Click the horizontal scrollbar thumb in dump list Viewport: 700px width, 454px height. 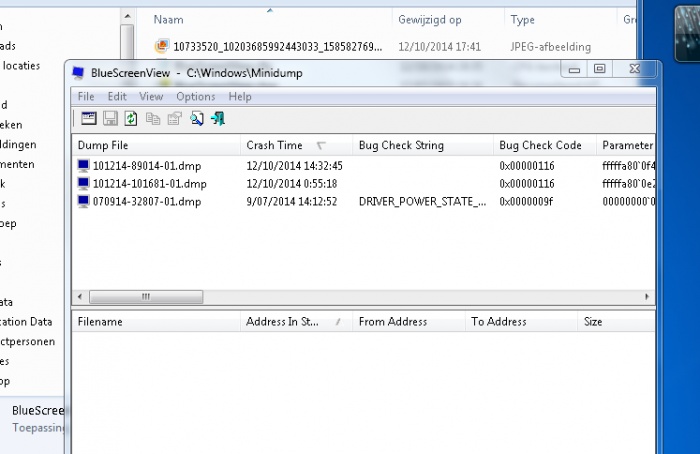click(146, 296)
